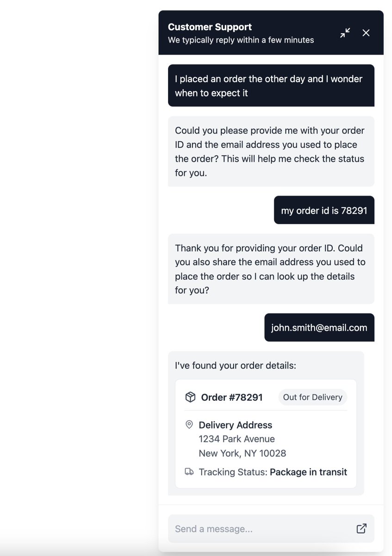Click the "We typically reply within a few minutes" subtitle
392x556 pixels.
(241, 40)
